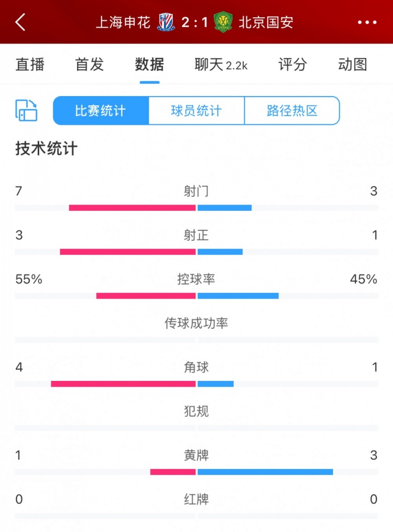Expand the 传球成功率 passing accuracy row

click(196, 324)
